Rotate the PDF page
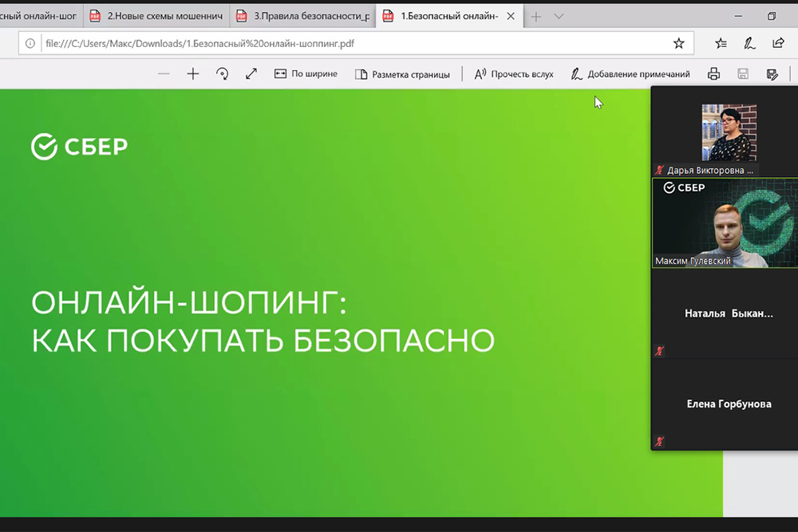Viewport: 798px width, 532px height. (x=223, y=74)
